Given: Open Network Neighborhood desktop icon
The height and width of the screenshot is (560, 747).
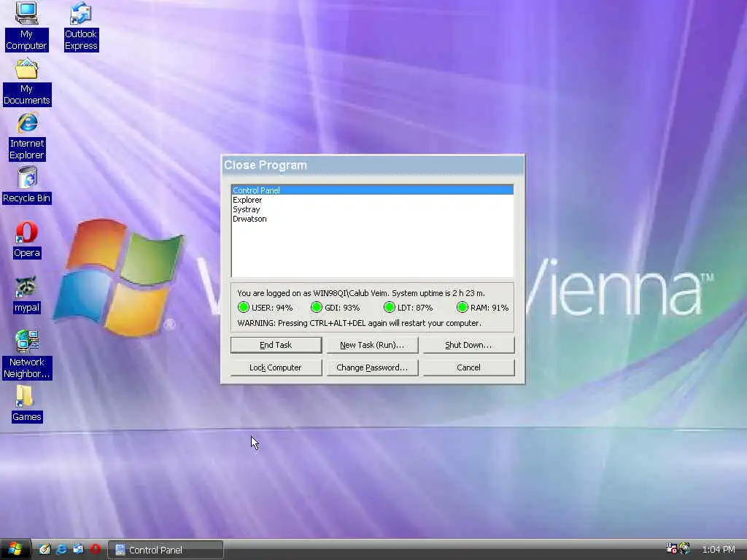Looking at the screenshot, I should pyautogui.click(x=27, y=355).
